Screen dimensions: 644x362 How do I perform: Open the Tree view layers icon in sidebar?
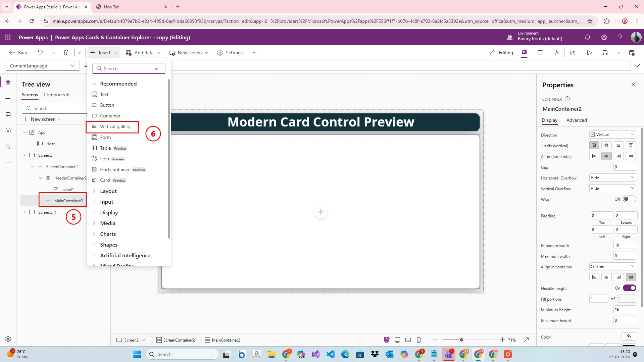click(8, 83)
